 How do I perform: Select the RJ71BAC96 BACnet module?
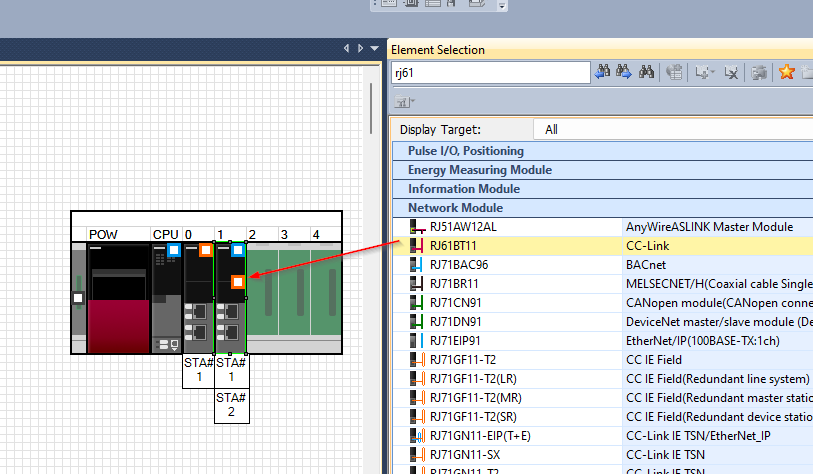[x=602, y=265]
